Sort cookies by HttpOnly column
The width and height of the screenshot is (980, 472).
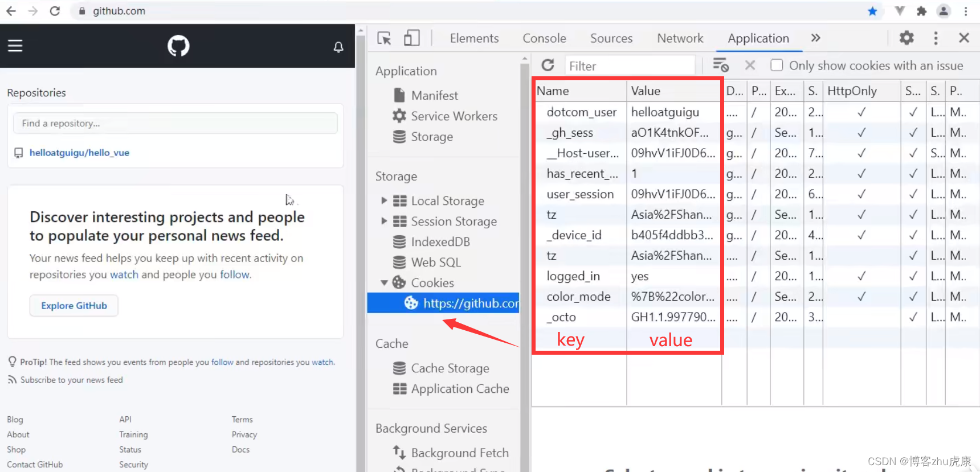(861, 91)
